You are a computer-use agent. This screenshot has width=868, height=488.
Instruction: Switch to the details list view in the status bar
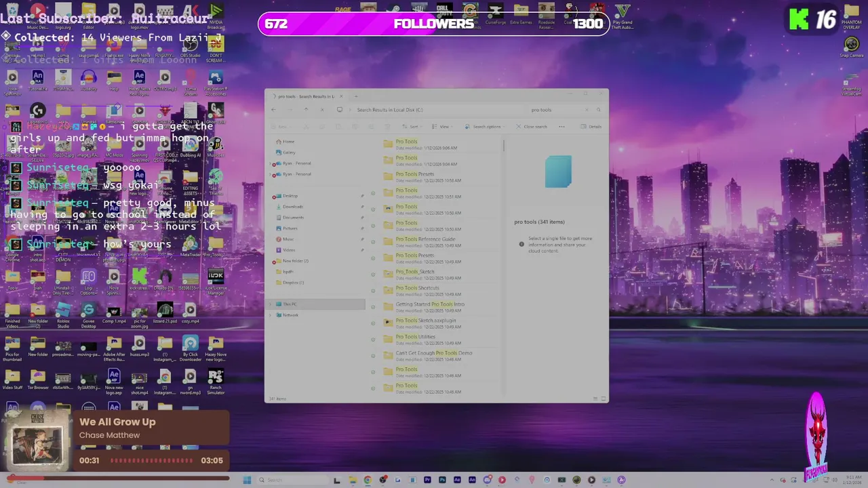(595, 399)
